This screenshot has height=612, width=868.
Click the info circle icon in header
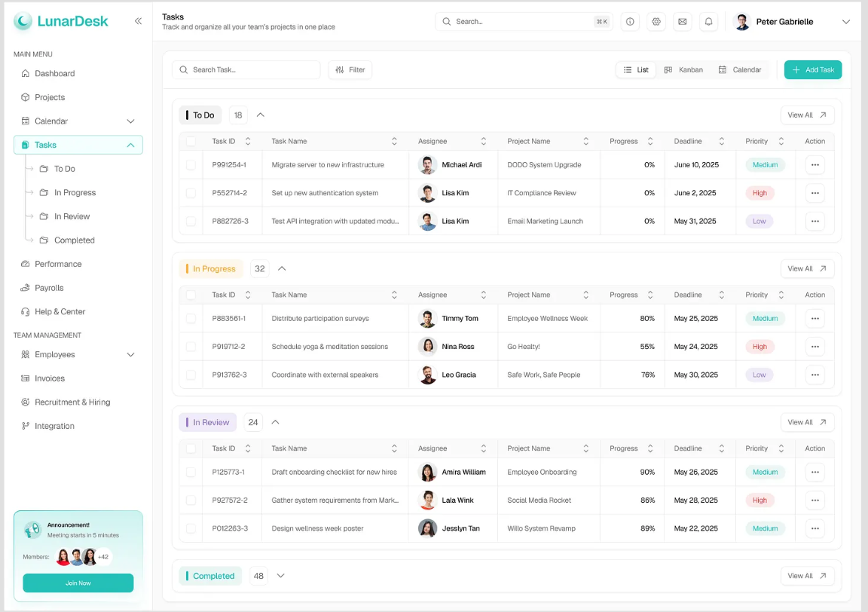coord(630,22)
